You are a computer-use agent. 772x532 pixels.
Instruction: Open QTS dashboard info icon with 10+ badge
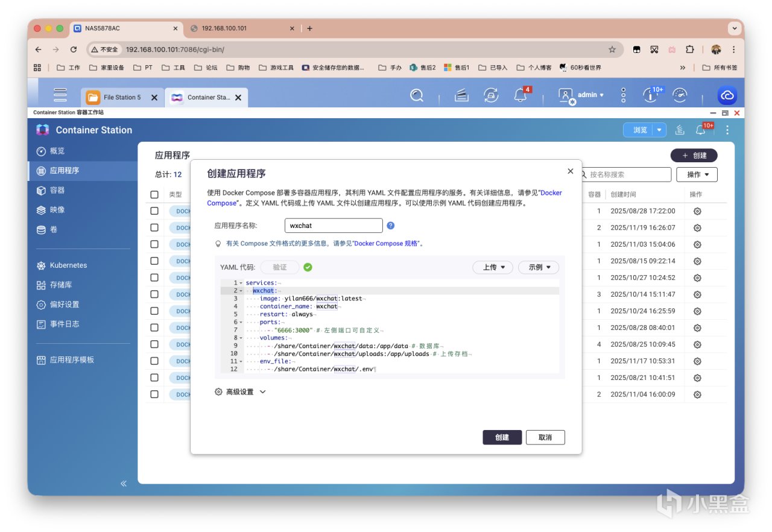point(651,95)
